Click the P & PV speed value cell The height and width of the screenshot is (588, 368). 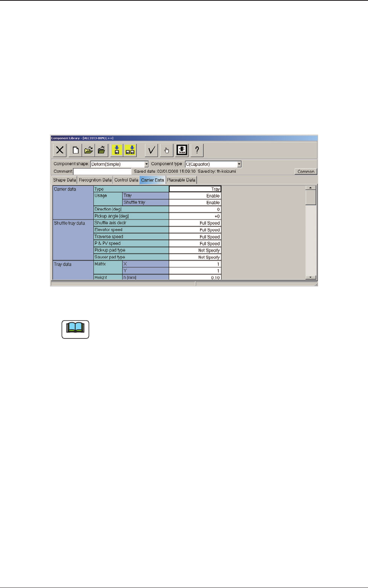(x=195, y=244)
